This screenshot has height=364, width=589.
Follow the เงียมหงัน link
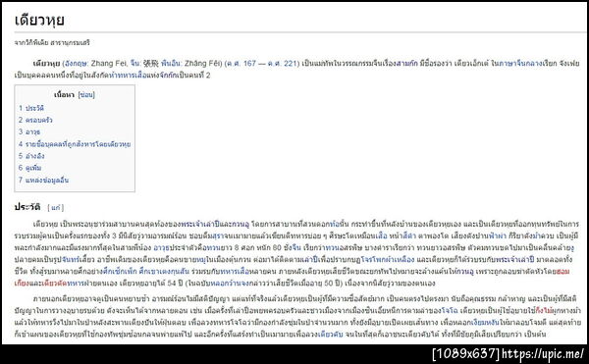[485, 323]
